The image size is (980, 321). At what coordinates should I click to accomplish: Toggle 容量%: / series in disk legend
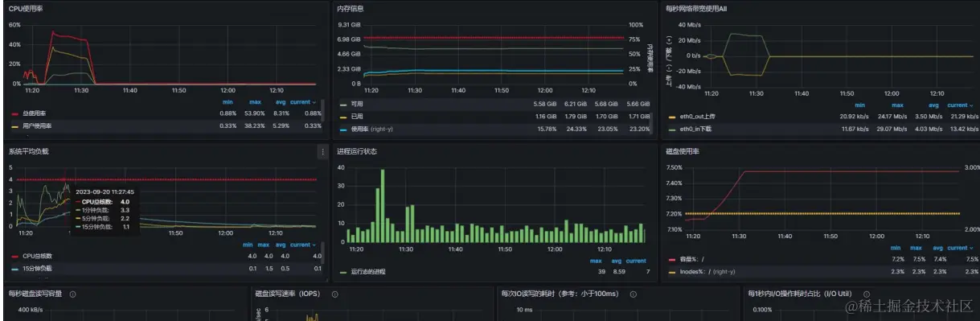691,259
